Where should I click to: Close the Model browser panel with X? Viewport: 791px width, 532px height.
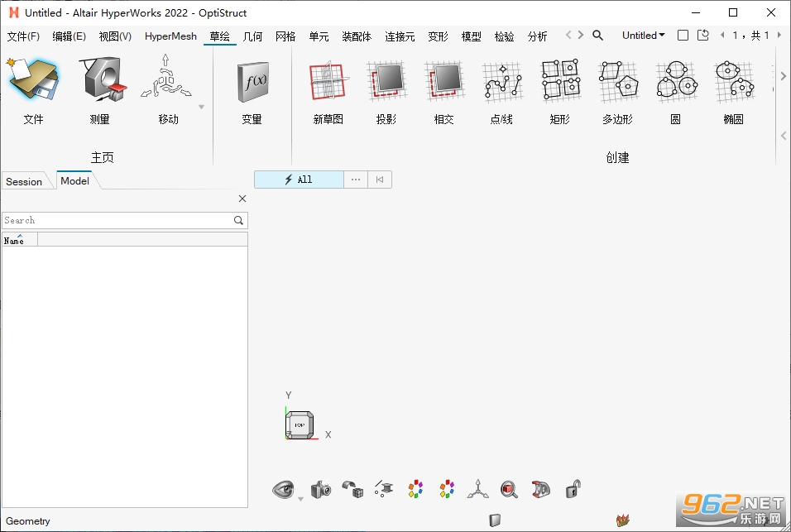pos(242,199)
